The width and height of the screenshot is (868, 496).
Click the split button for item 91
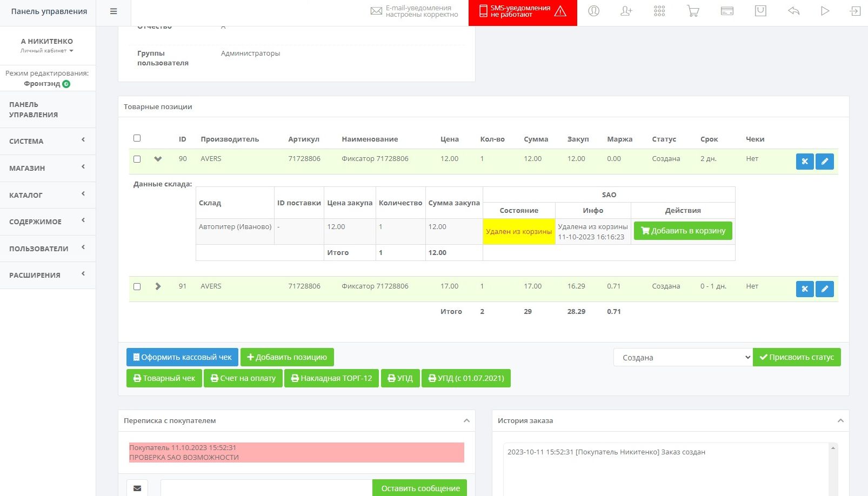tap(804, 289)
